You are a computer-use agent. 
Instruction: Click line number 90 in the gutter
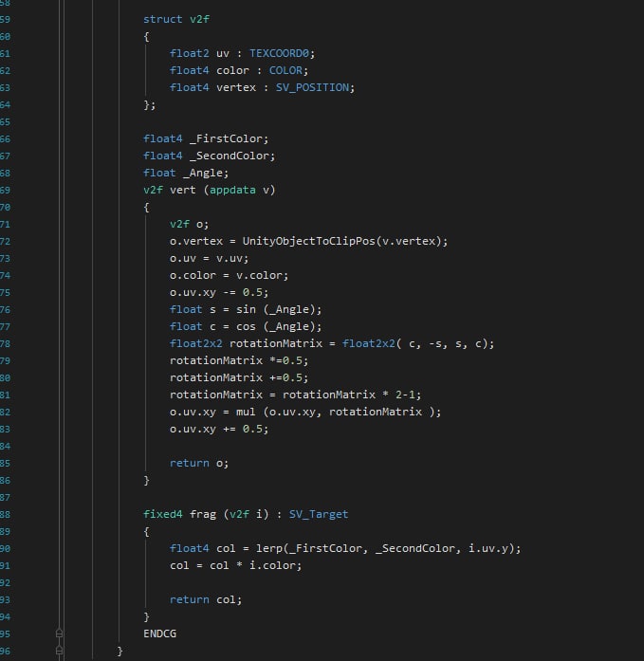coord(5,549)
